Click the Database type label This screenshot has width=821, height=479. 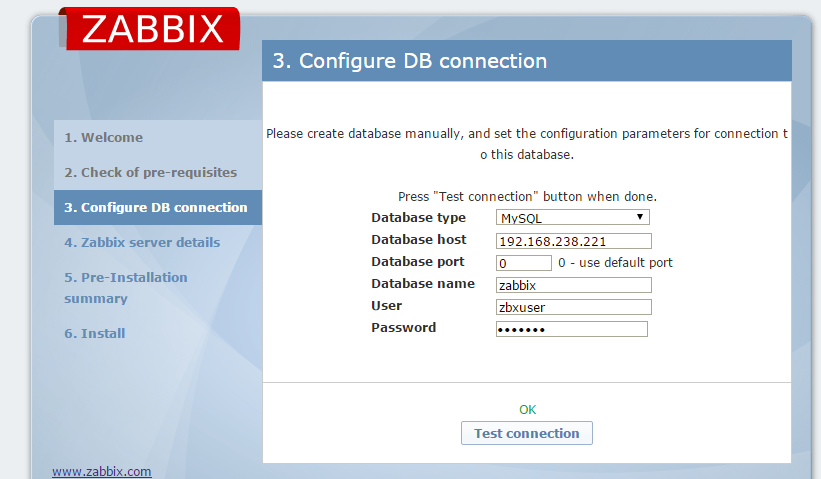point(418,217)
